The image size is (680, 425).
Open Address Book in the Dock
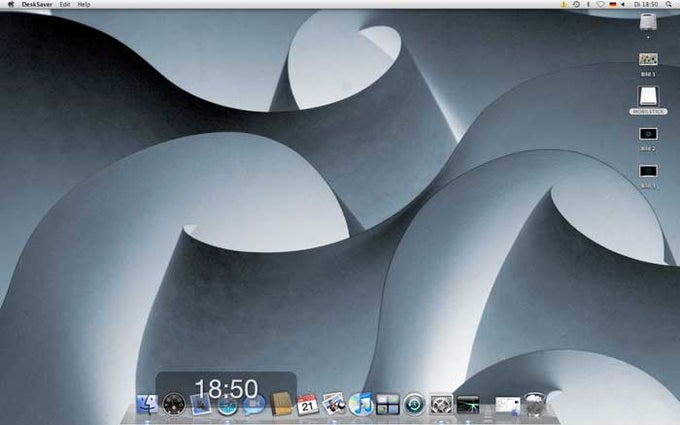point(281,404)
